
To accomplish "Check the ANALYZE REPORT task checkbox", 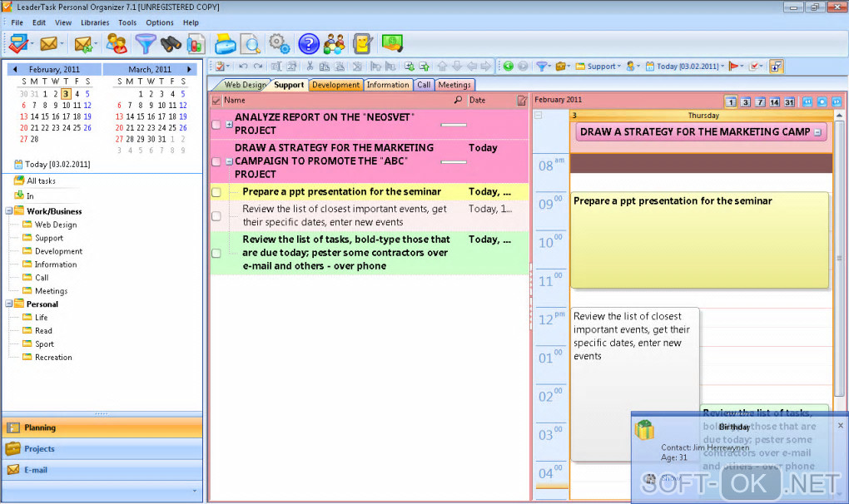I will tap(216, 125).
